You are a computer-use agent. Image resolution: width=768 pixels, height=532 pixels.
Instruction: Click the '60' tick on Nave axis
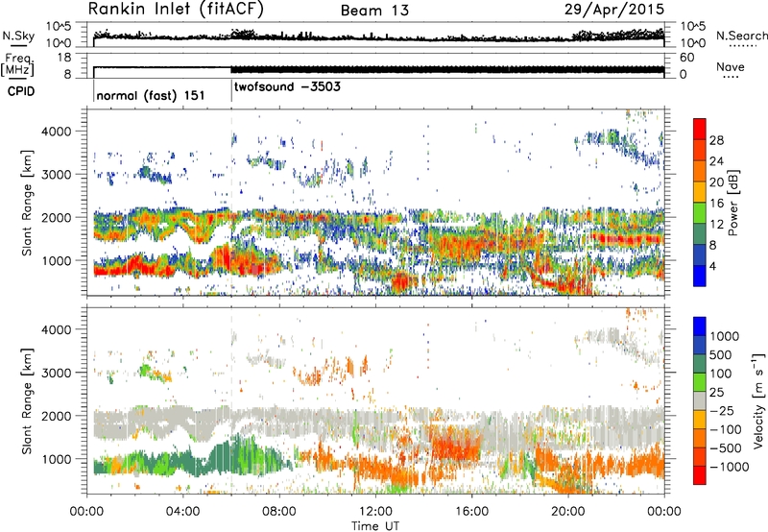[x=686, y=58]
